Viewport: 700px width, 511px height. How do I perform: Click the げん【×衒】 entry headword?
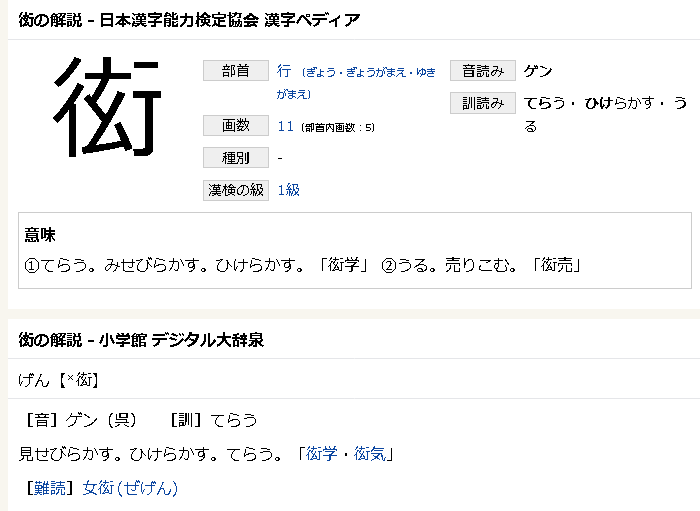coord(58,380)
